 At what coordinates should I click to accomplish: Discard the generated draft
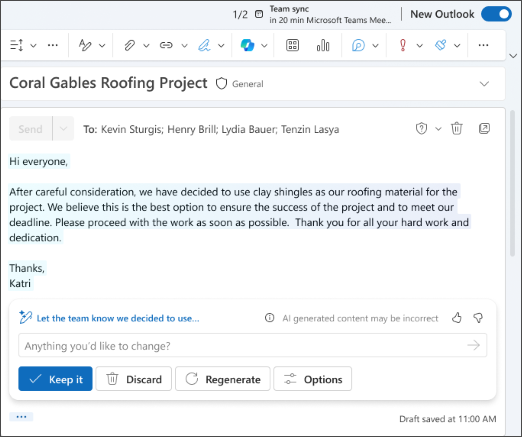[x=134, y=379]
